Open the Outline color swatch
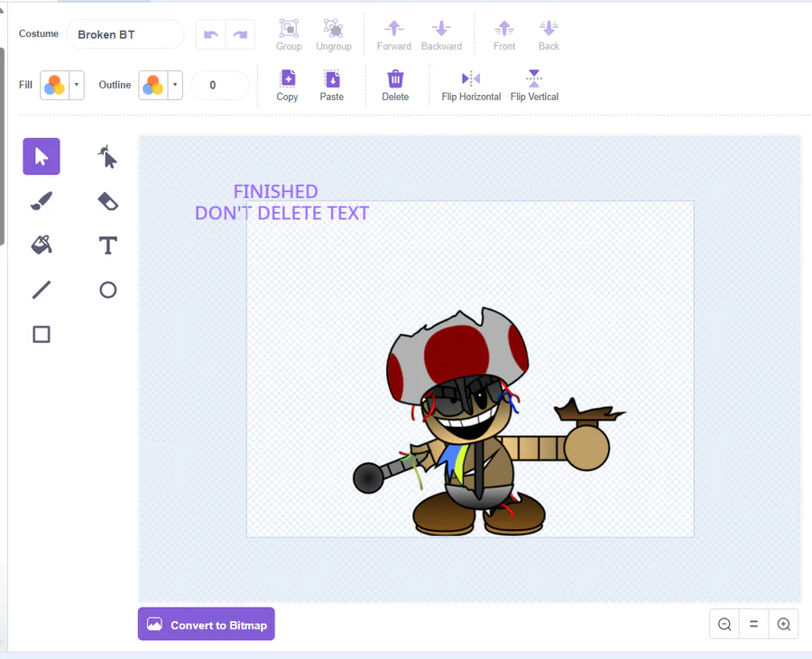Screen dimensions: 812x659 [153, 85]
